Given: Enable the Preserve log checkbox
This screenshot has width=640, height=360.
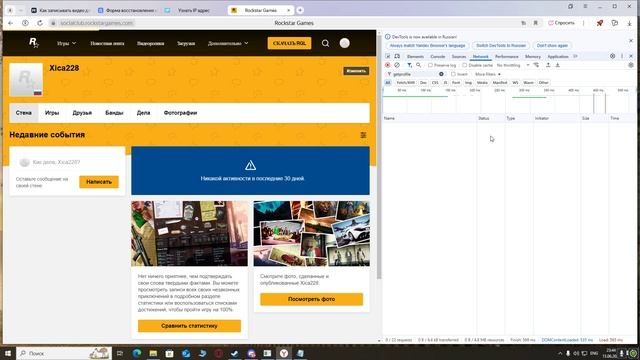Looking at the screenshot, I should tap(430, 65).
